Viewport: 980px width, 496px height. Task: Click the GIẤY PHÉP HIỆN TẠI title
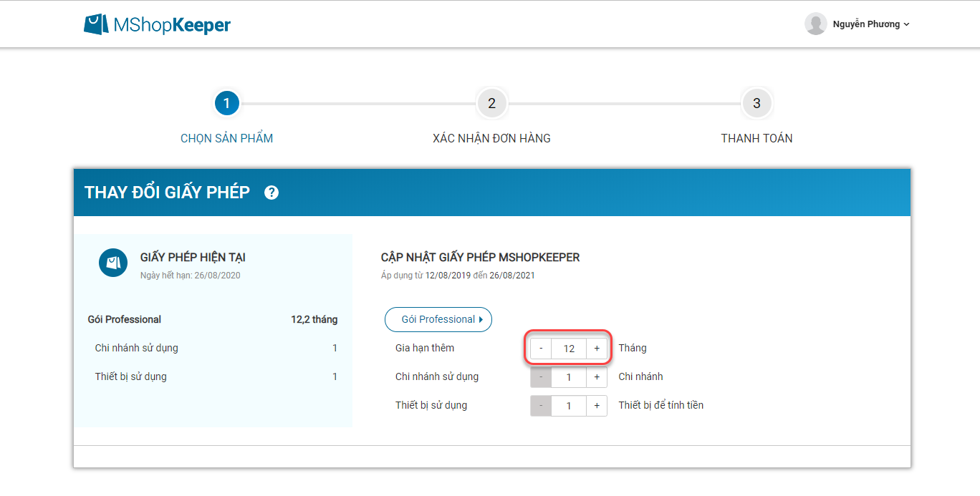[193, 258]
